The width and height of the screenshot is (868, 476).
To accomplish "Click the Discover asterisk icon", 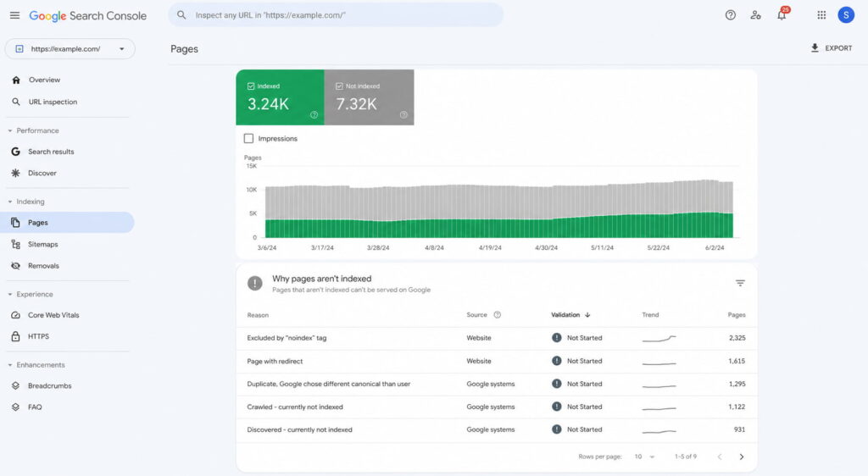I will 15,173.
